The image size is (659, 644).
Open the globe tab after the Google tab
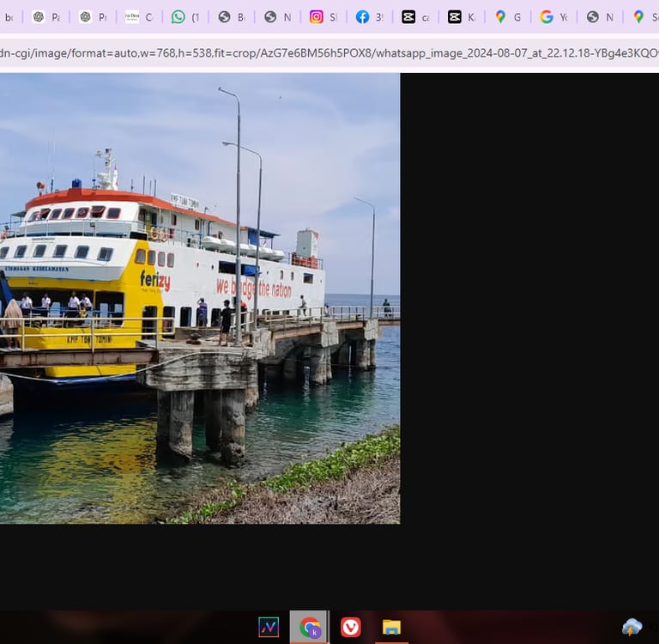600,17
